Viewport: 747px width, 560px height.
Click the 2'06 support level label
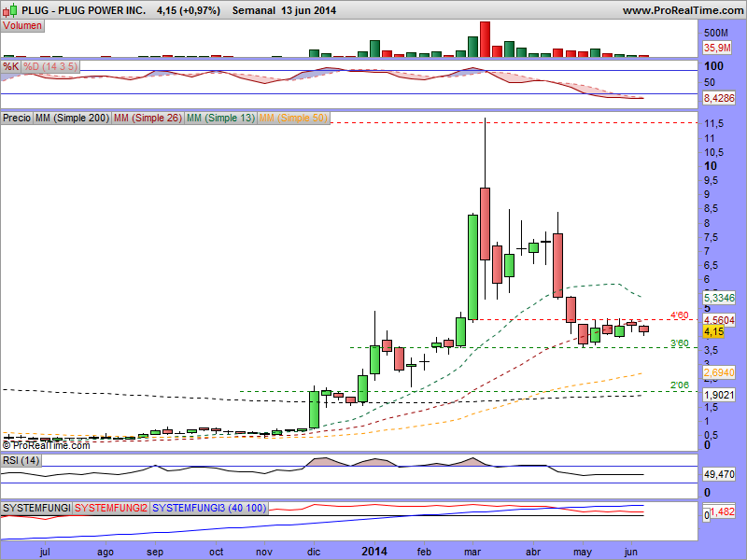coord(680,385)
